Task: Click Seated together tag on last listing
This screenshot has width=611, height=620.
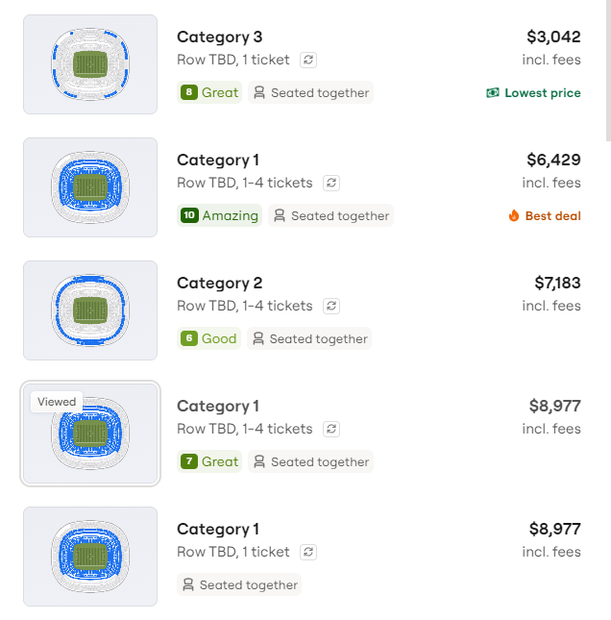Action: tap(239, 585)
